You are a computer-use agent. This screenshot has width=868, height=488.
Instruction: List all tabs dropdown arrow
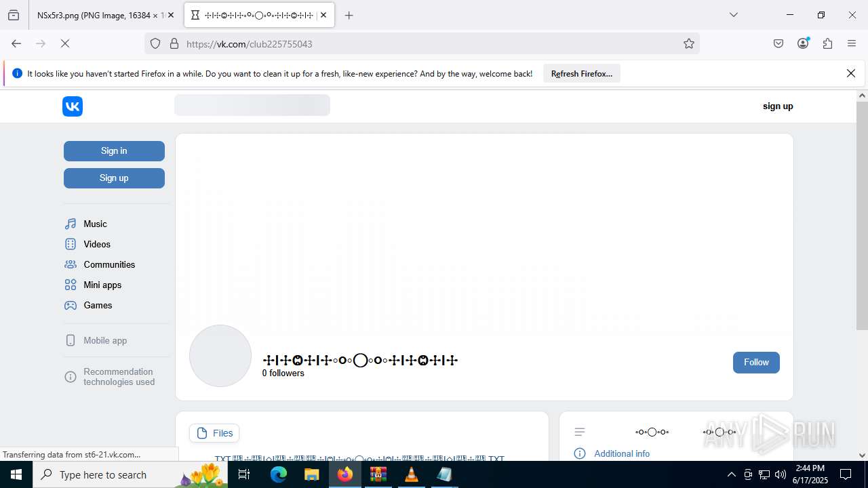pyautogui.click(x=734, y=15)
